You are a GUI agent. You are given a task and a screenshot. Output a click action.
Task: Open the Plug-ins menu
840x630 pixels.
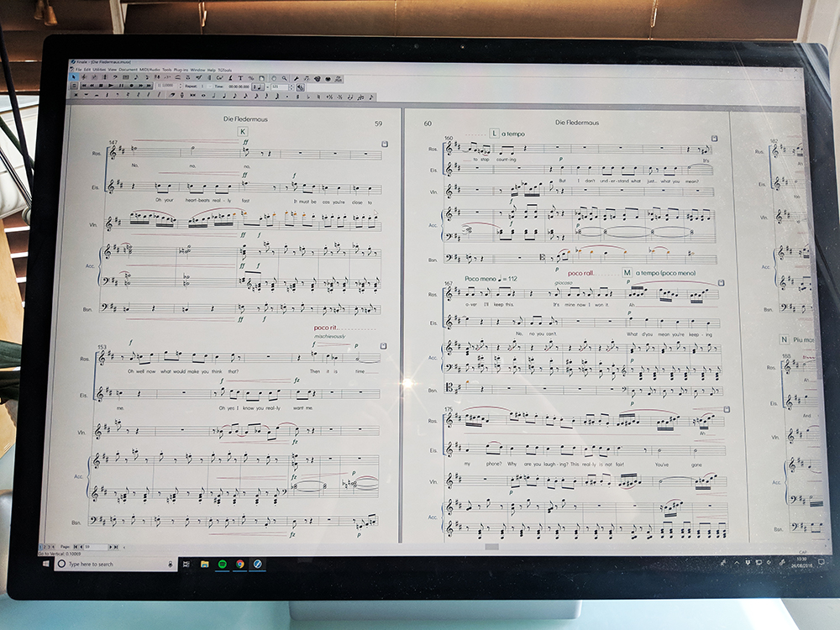pos(181,71)
